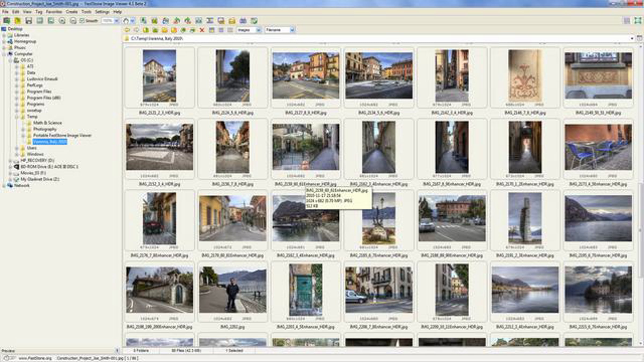
Task: Click the "1 Selected" status bar text
Action: [234, 350]
